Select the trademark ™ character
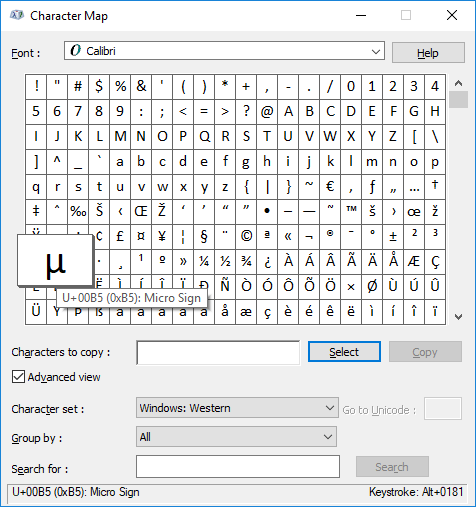 coord(351,211)
